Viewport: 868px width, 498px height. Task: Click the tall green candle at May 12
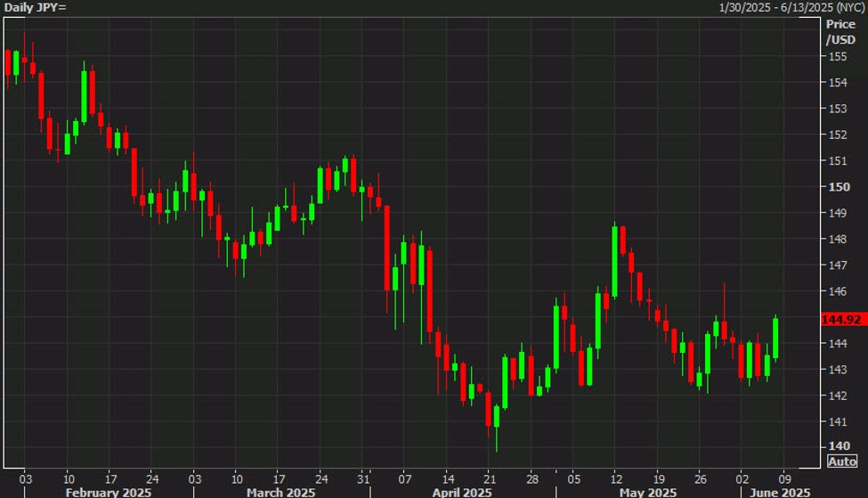(x=614, y=261)
